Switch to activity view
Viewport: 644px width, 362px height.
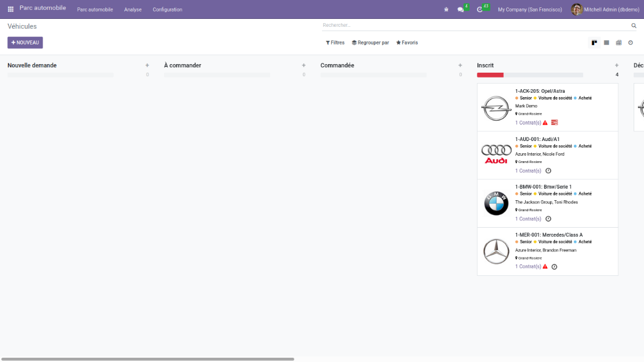631,43
